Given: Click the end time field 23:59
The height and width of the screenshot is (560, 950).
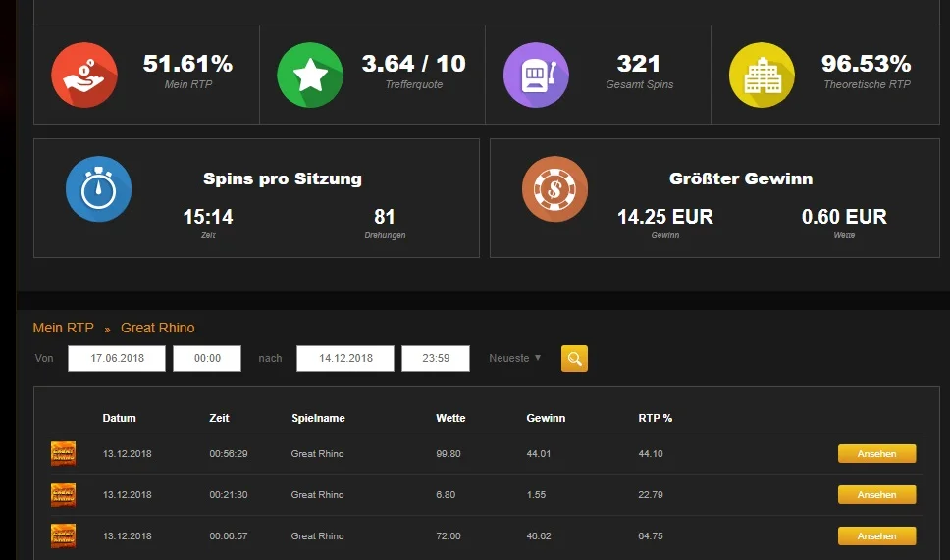Looking at the screenshot, I should point(436,358).
